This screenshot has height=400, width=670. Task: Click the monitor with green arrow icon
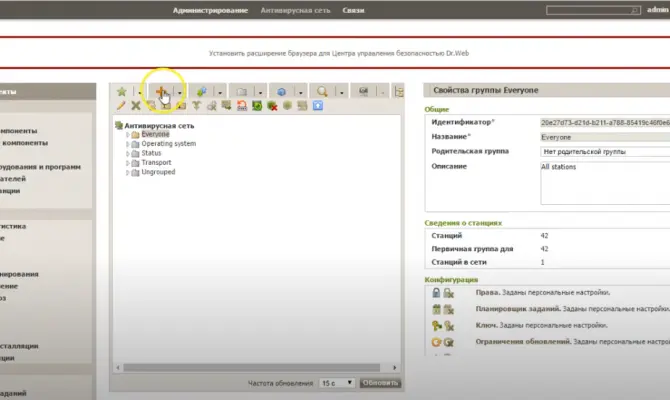tap(226, 106)
